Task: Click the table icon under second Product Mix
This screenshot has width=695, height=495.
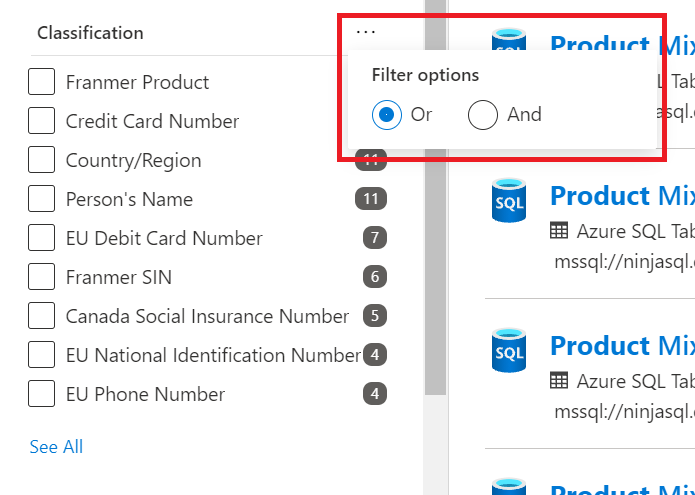Action: click(x=558, y=231)
